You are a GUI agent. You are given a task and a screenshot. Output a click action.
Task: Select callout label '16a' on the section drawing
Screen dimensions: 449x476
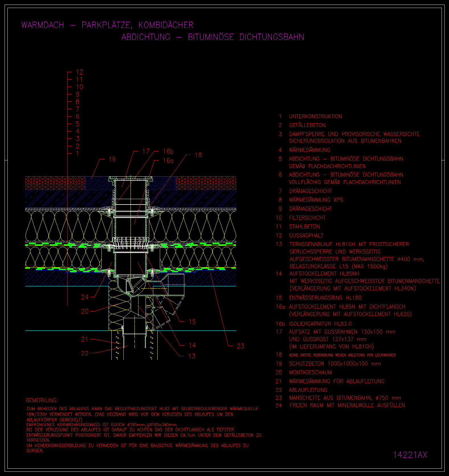168,161
